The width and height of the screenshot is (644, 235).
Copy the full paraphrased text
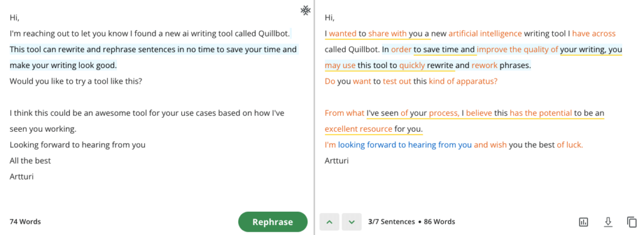(x=631, y=222)
